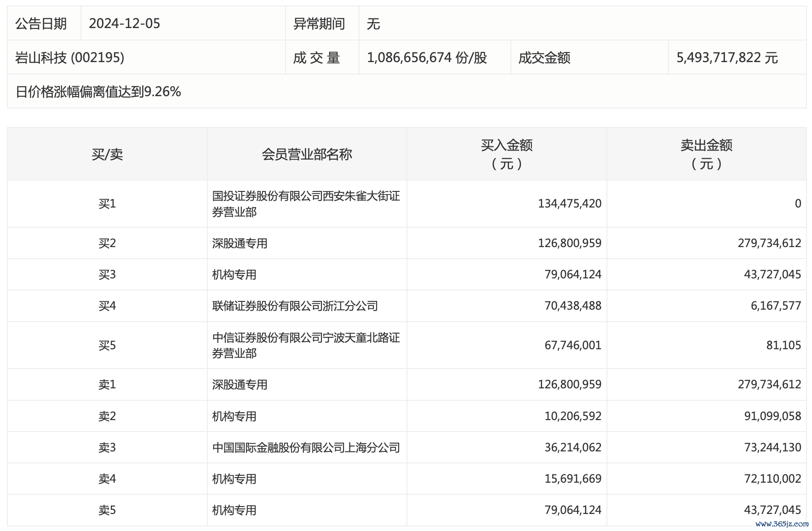Click 126,800,959 in the 买2 row
This screenshot has height=531, width=812.
570,243
